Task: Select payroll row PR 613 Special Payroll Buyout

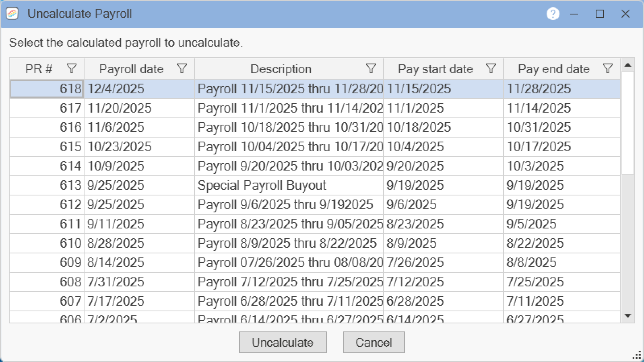Action: point(262,185)
